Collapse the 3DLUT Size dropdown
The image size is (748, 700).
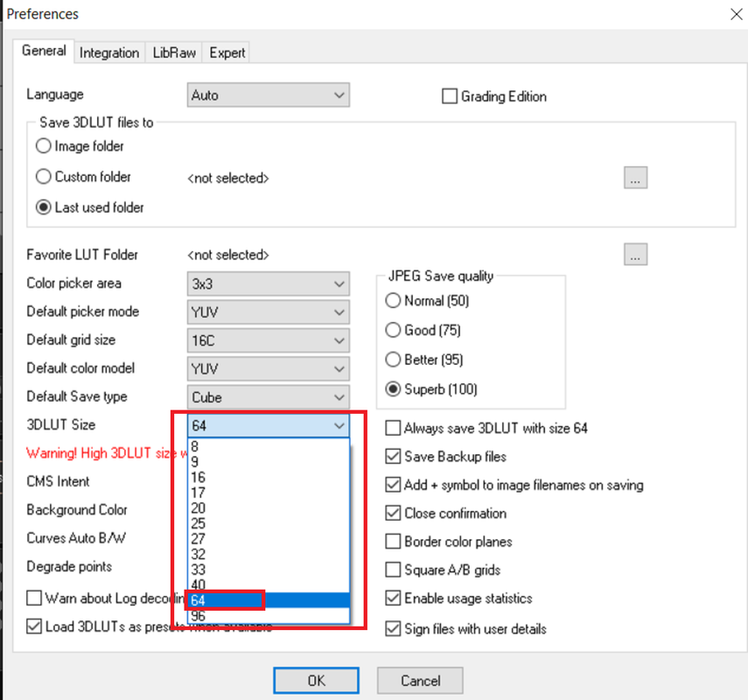pos(268,425)
